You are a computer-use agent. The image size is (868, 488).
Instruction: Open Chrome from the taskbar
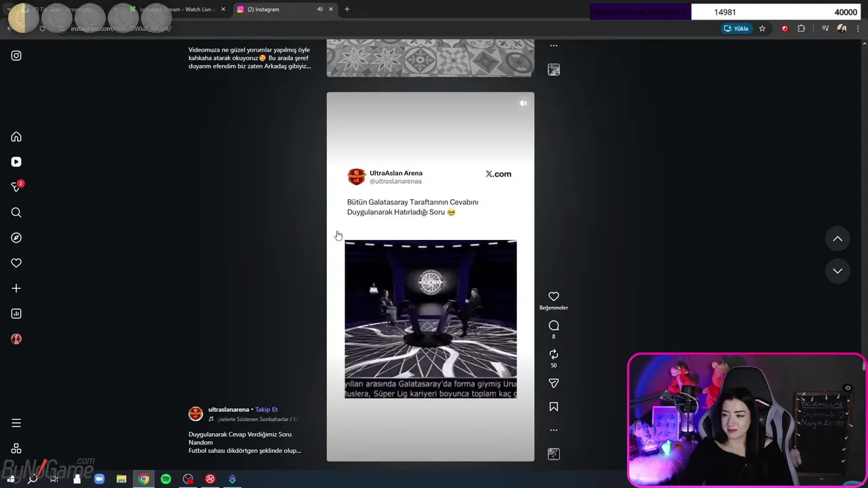[x=144, y=479]
